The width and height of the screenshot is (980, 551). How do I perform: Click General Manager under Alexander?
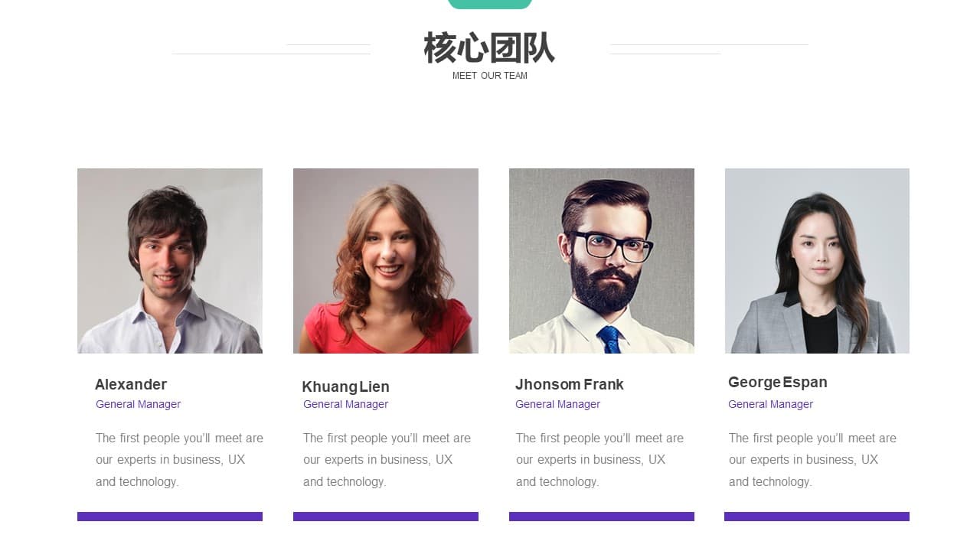(139, 404)
